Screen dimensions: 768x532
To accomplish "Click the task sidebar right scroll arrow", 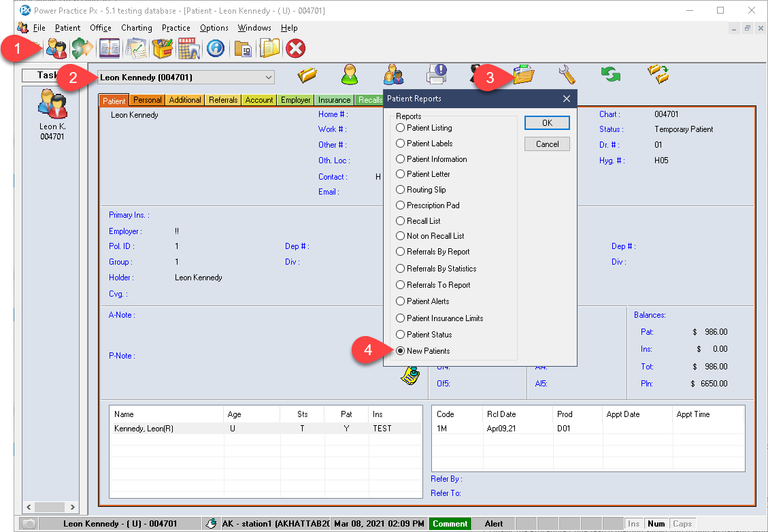I will point(73,507).
